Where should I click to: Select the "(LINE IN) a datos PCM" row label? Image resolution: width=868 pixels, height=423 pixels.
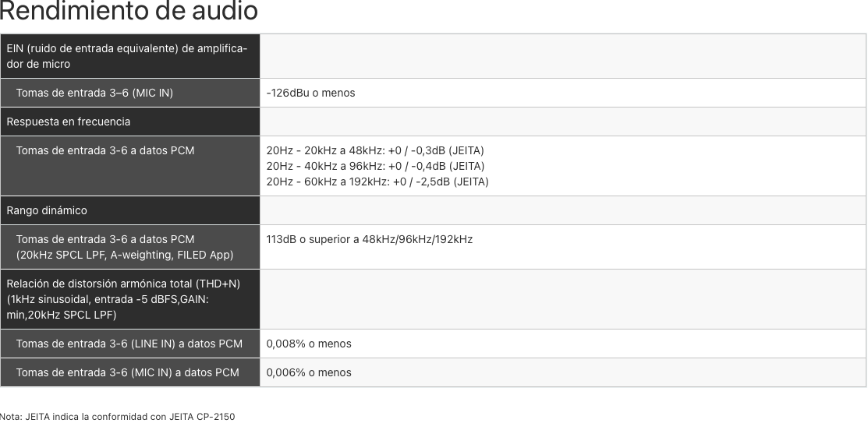pos(129,344)
